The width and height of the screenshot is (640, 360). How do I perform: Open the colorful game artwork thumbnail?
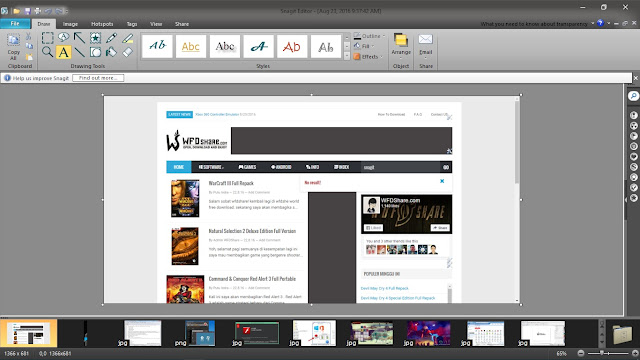point(429,333)
